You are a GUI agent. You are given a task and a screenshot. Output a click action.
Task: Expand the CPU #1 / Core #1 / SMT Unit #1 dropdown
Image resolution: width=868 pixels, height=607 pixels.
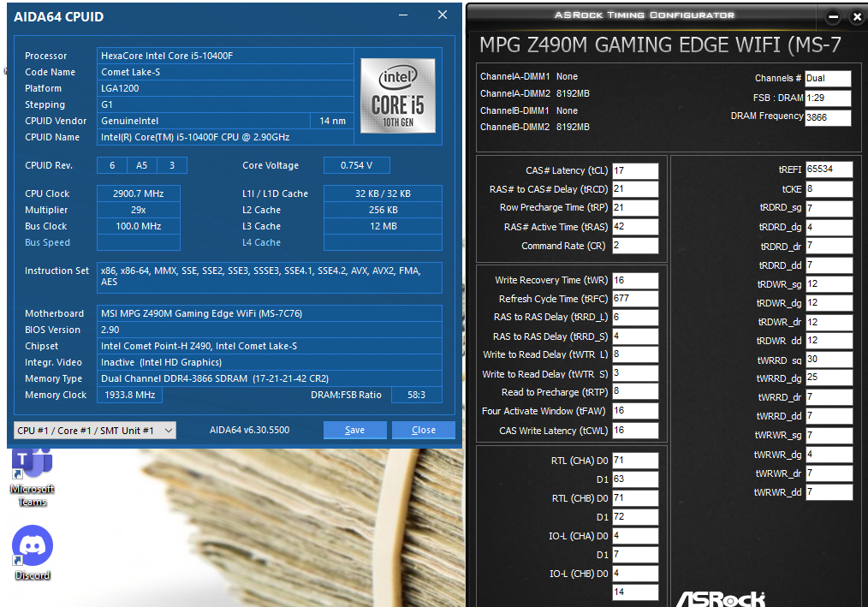tap(95, 431)
